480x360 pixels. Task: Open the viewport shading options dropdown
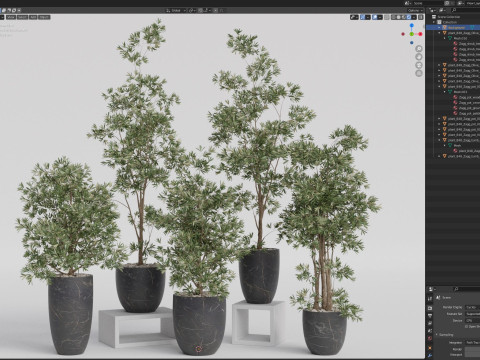click(414, 17)
